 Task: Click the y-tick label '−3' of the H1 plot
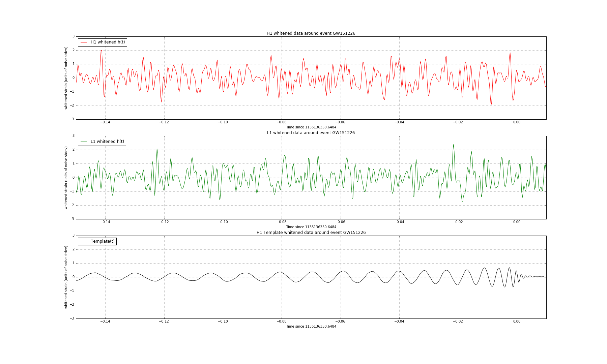click(x=72, y=119)
